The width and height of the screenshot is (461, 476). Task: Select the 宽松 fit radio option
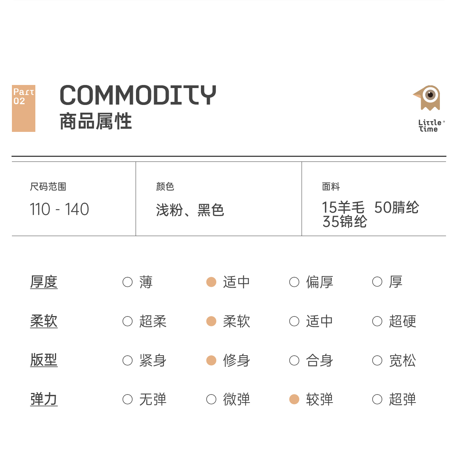tap(377, 361)
